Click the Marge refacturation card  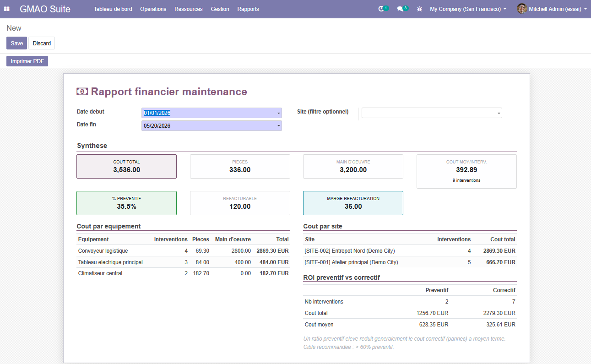pyautogui.click(x=353, y=203)
